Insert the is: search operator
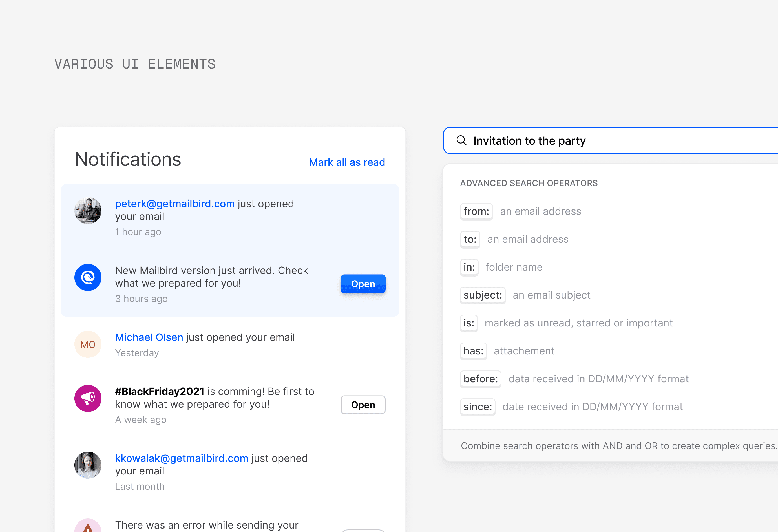Screen dimensions: 778x532 coord(469,323)
